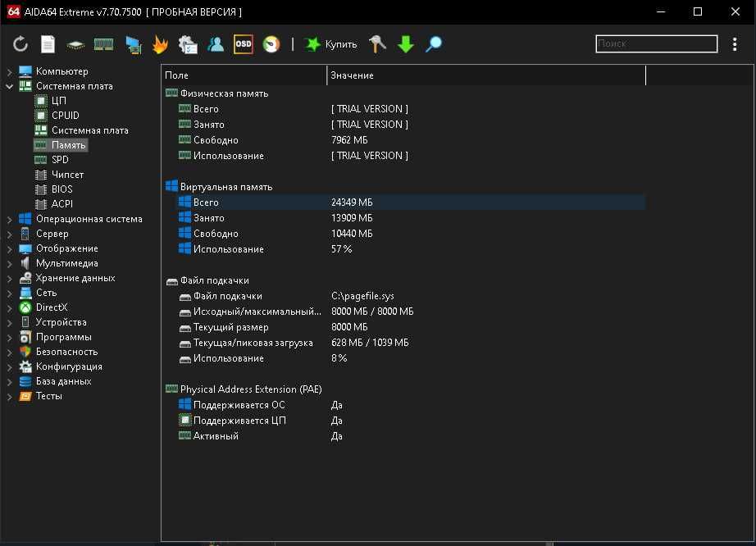Expand the DirectX tree node
Screen dimensions: 756x546
pos(9,308)
